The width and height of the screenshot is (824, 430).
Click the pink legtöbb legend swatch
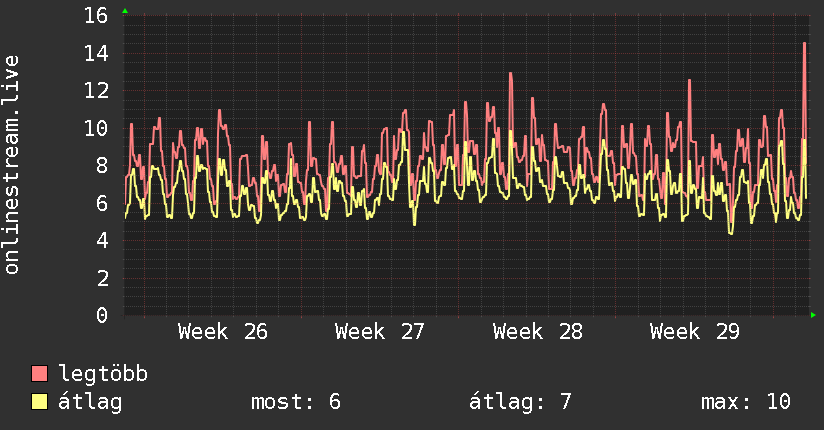39,374
